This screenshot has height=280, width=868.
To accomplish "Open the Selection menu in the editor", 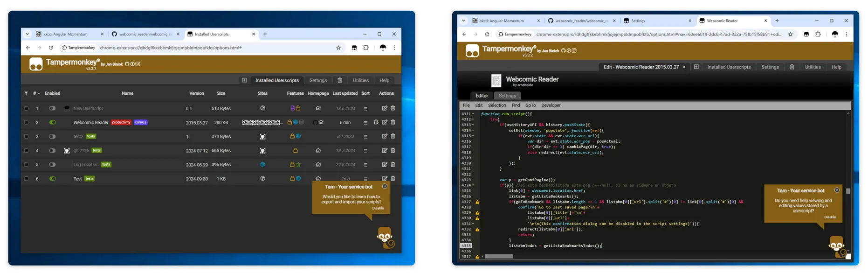I will point(497,105).
